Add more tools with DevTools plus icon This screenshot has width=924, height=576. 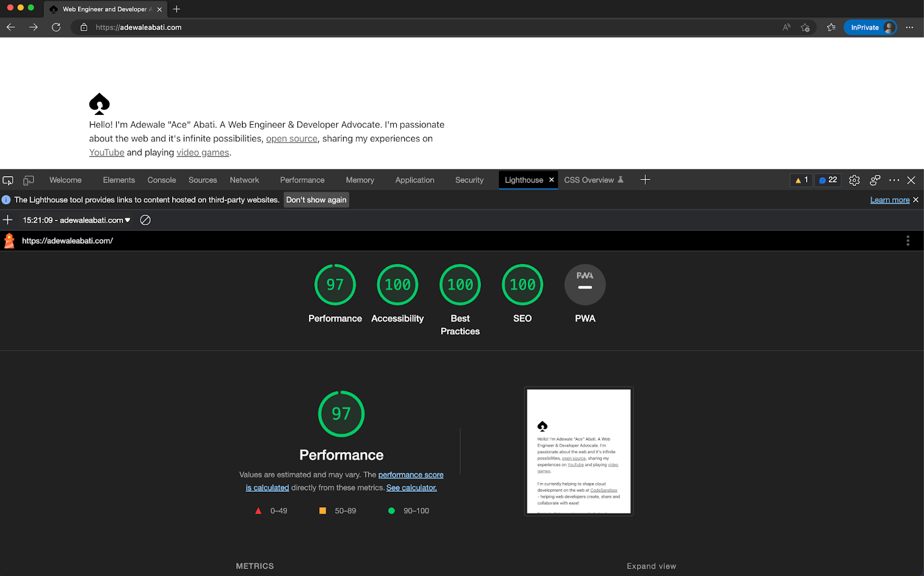646,180
